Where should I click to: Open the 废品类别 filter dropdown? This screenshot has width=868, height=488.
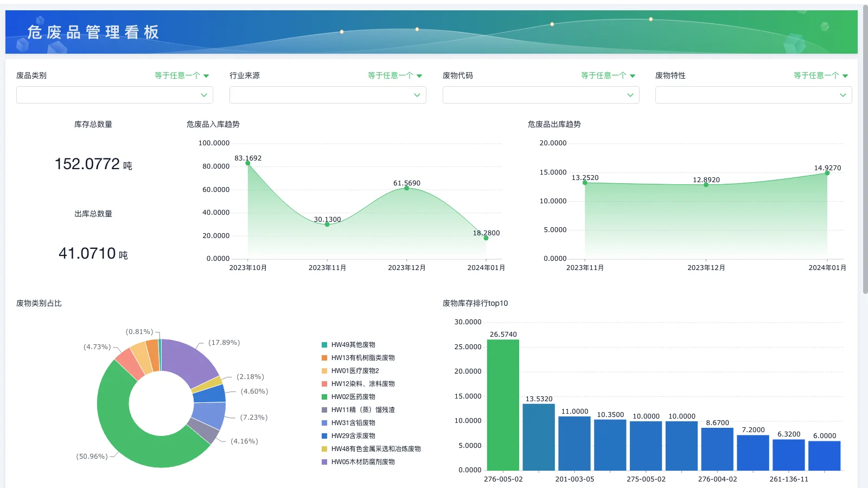point(114,95)
